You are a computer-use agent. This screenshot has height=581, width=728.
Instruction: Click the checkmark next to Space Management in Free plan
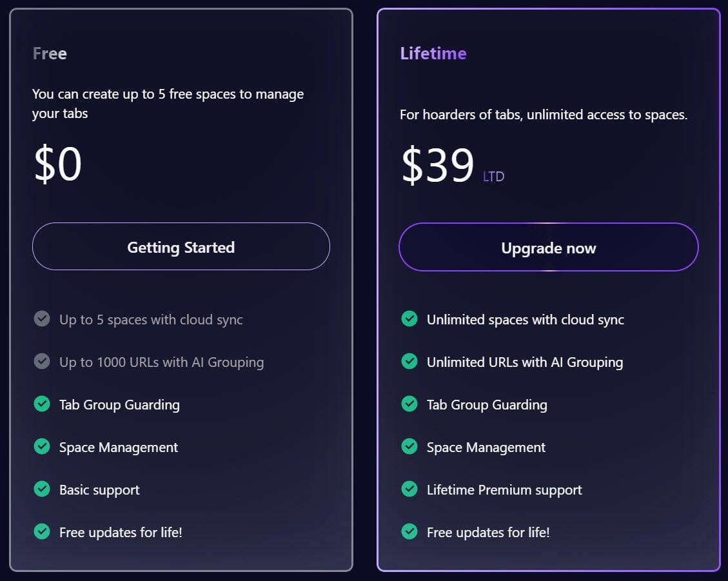tap(42, 447)
